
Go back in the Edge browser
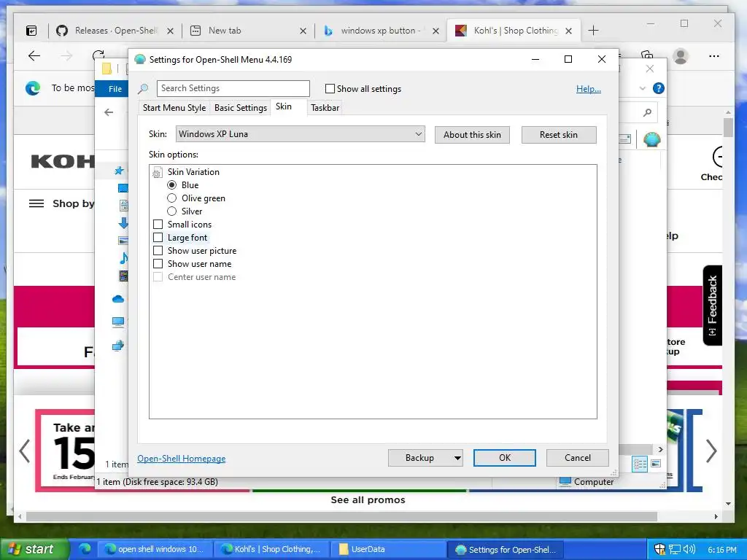pos(34,56)
